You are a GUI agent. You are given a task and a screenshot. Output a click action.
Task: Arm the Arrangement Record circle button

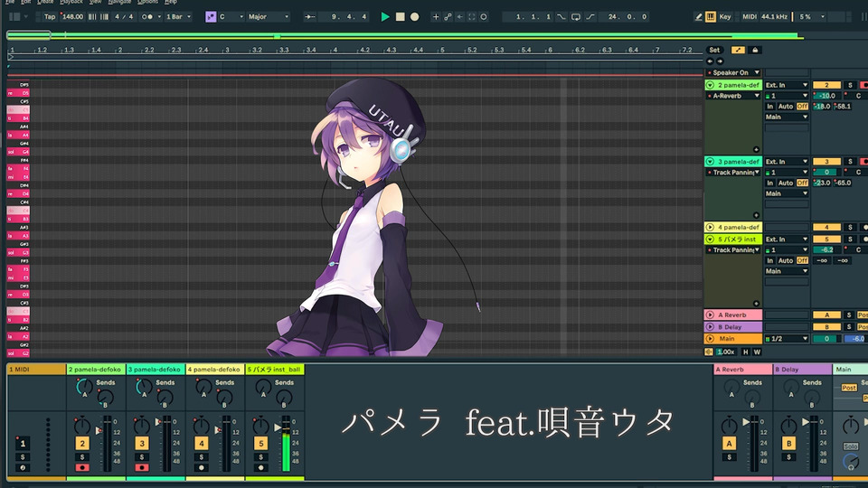414,16
